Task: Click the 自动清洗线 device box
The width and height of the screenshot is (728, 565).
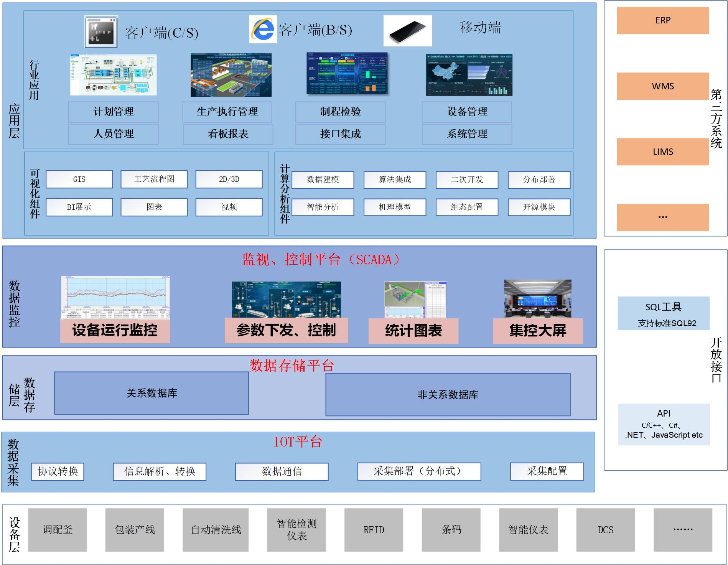Action: pyautogui.click(x=216, y=530)
